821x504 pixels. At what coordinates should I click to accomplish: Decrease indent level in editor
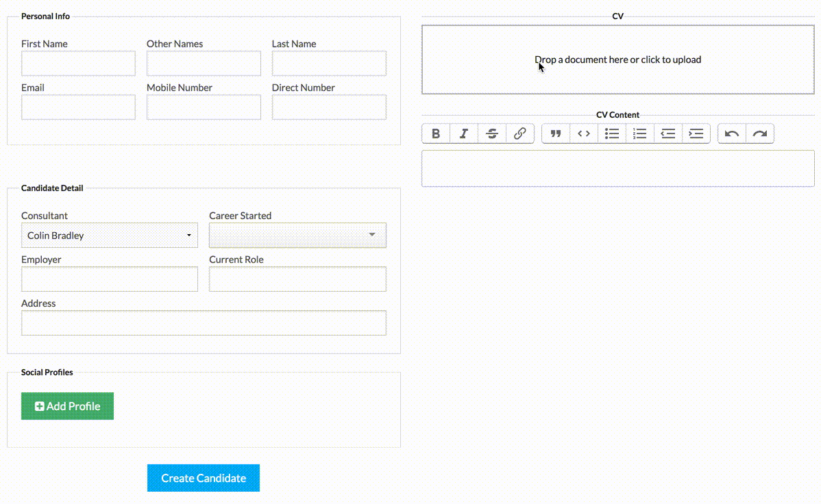[x=668, y=134]
